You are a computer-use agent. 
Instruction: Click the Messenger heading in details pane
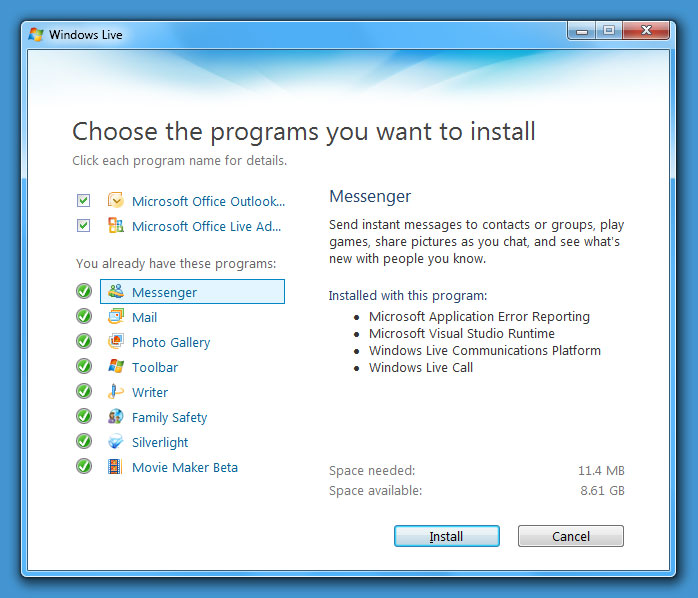point(370,196)
